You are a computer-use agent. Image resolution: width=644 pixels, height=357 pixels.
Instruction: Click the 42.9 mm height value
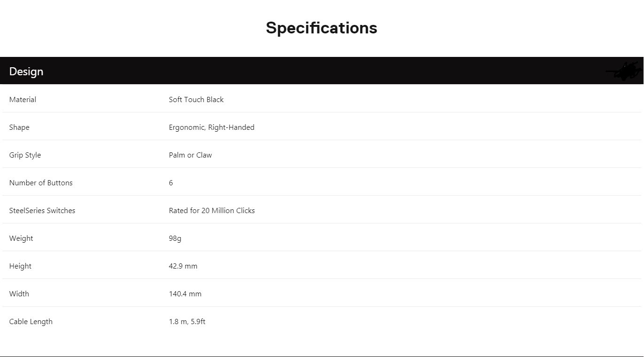click(x=183, y=266)
